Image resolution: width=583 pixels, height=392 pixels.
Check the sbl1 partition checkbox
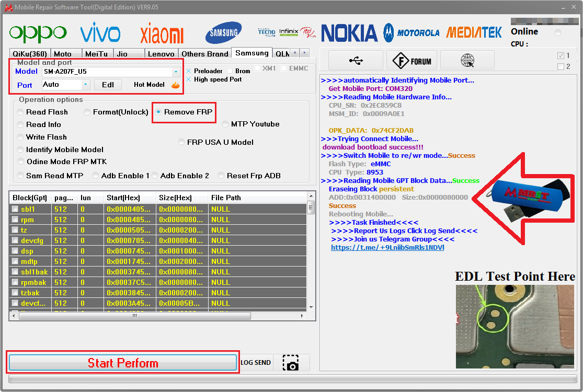tap(15, 209)
